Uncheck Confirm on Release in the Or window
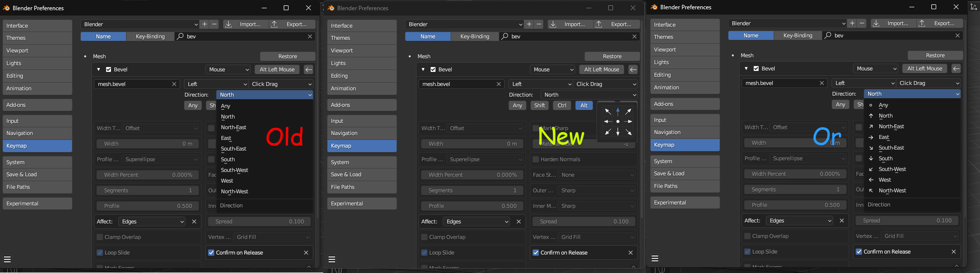 click(859, 252)
